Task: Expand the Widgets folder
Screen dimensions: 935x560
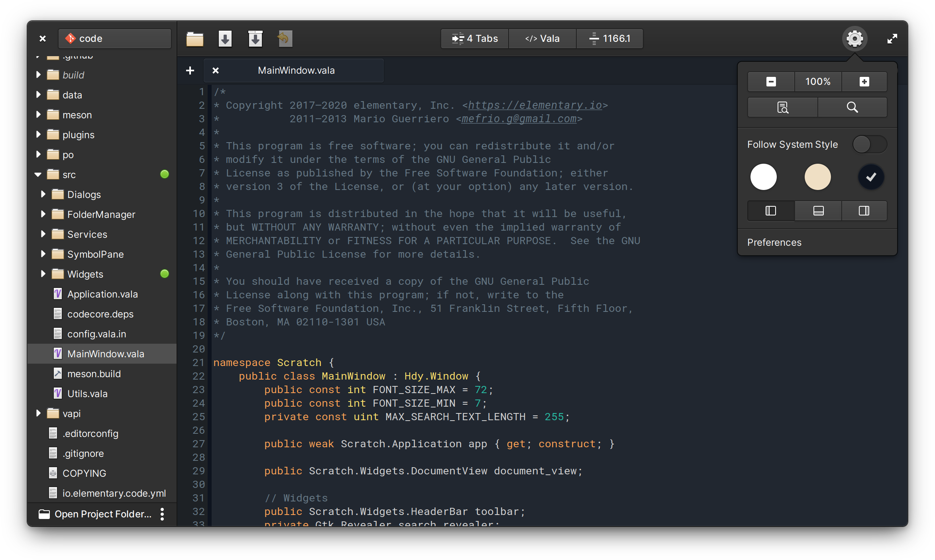Action: 43,274
